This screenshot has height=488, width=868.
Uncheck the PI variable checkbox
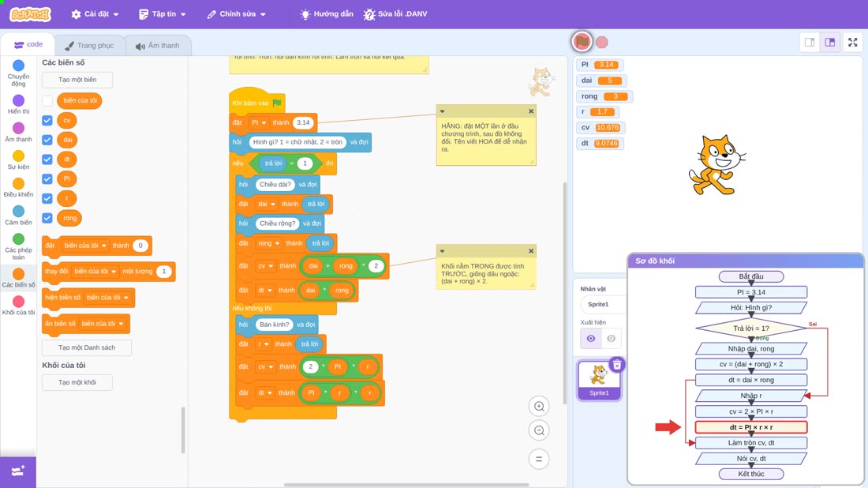pos(47,179)
